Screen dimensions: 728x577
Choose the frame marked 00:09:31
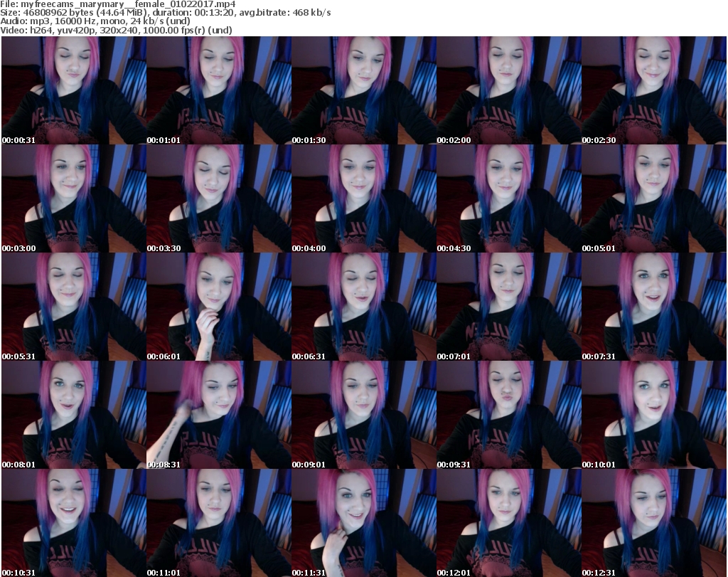[509, 415]
